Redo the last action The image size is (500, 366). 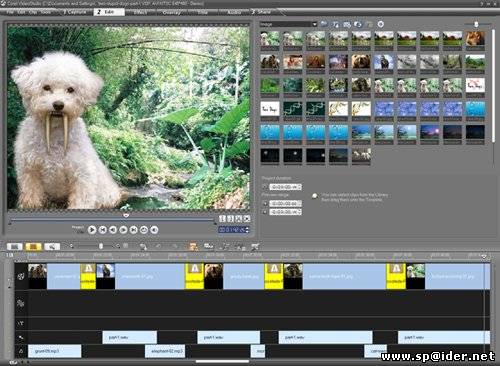(175, 246)
